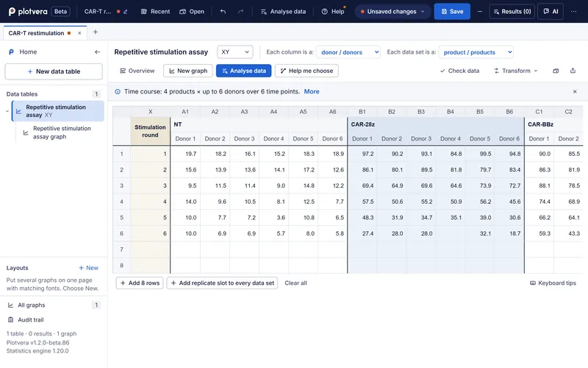588x368 pixels.
Task: Open Keyboard tips
Action: pos(553,283)
